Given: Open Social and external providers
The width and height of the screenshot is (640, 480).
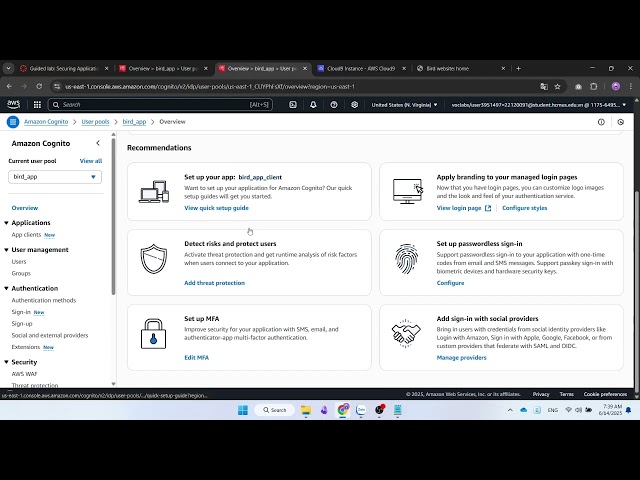Looking at the screenshot, I should (x=50, y=336).
